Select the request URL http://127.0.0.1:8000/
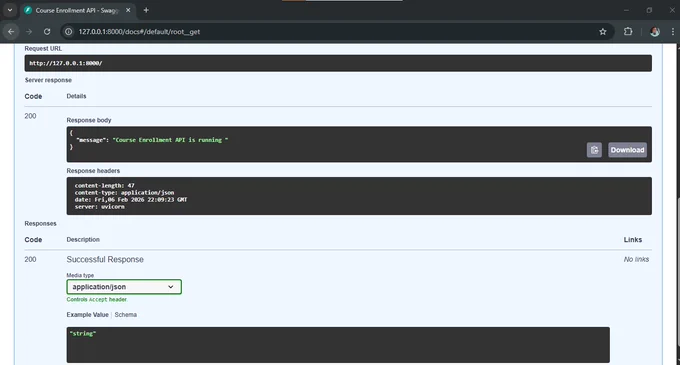Image resolution: width=680 pixels, height=365 pixels. [x=66, y=63]
